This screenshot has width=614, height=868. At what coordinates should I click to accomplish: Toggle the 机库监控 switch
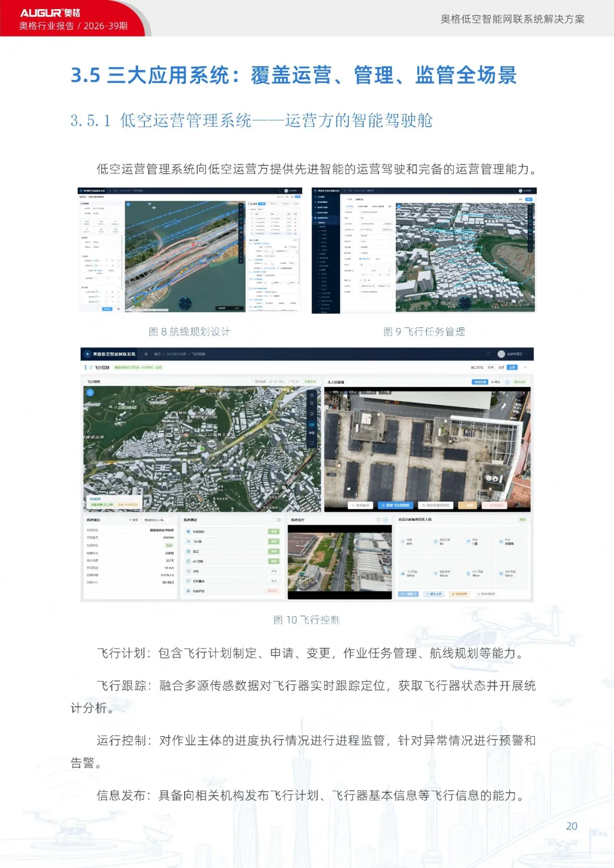(x=377, y=520)
